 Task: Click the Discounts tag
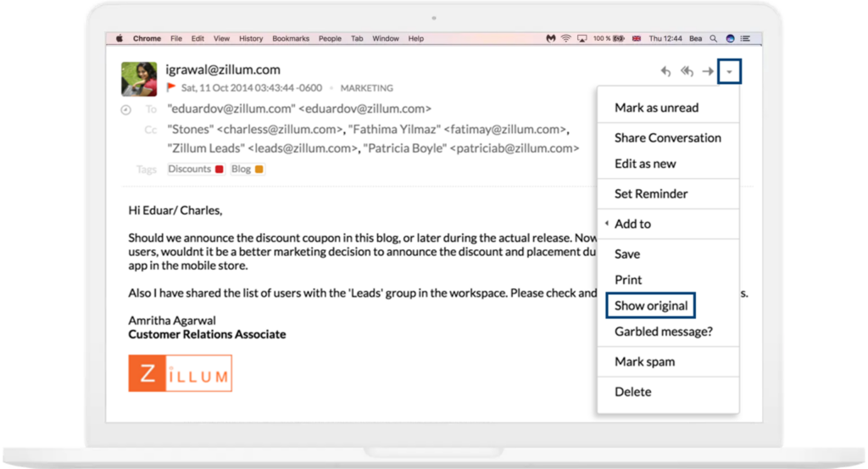coord(196,169)
